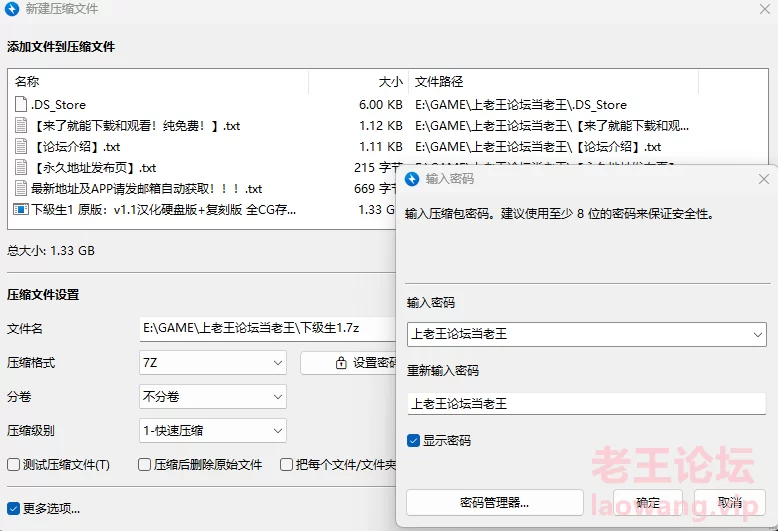
Task: Select 下級生1 原版 v1.1汉化硬盘版 file name
Action: pos(164,210)
